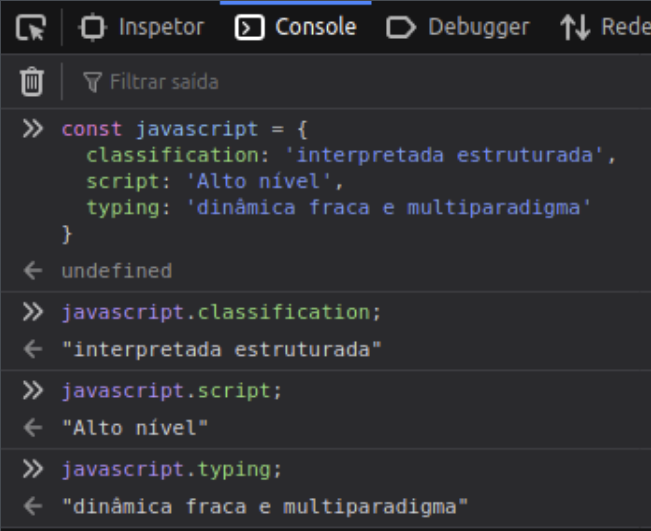This screenshot has width=651, height=531.
Task: Clear console output with trash icon
Action: coord(32,81)
